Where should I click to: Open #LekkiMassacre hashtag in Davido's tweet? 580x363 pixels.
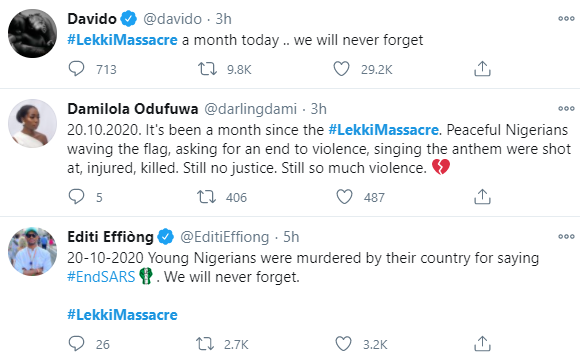(122, 40)
